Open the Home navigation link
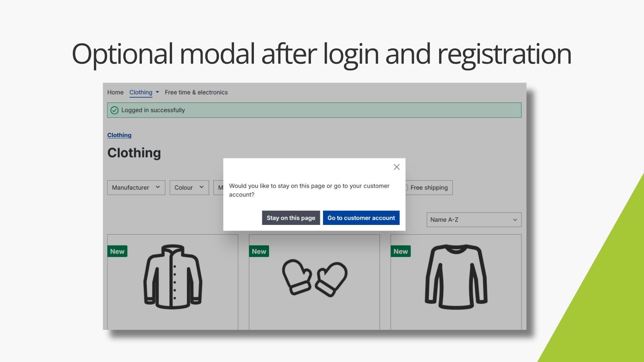 115,92
